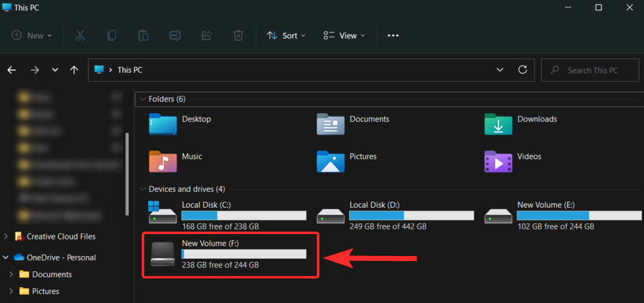
Task: Select New Volume (E:) drive icon
Action: 498,216
